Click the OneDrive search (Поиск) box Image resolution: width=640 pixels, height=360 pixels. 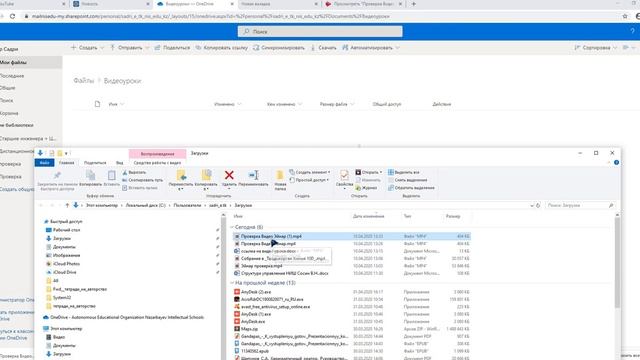click(x=320, y=31)
